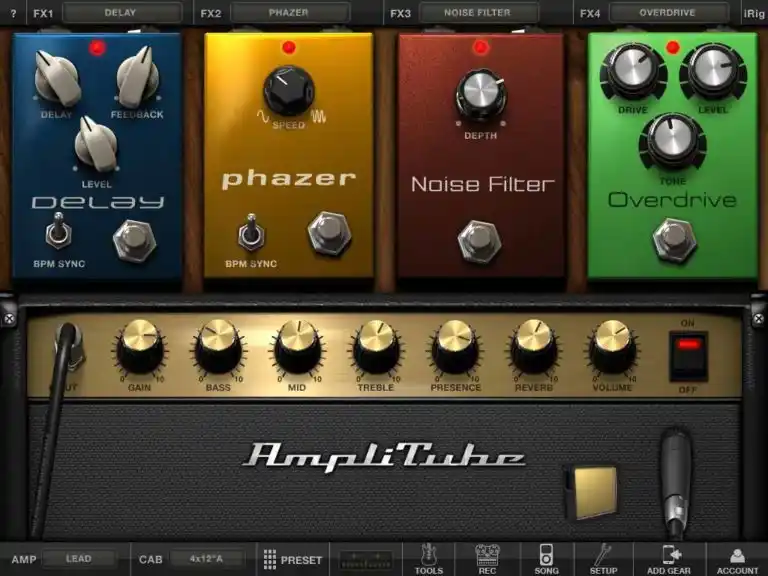Toggle the amp ON/OFF power switch
Screen dimensions: 768x576
688,357
